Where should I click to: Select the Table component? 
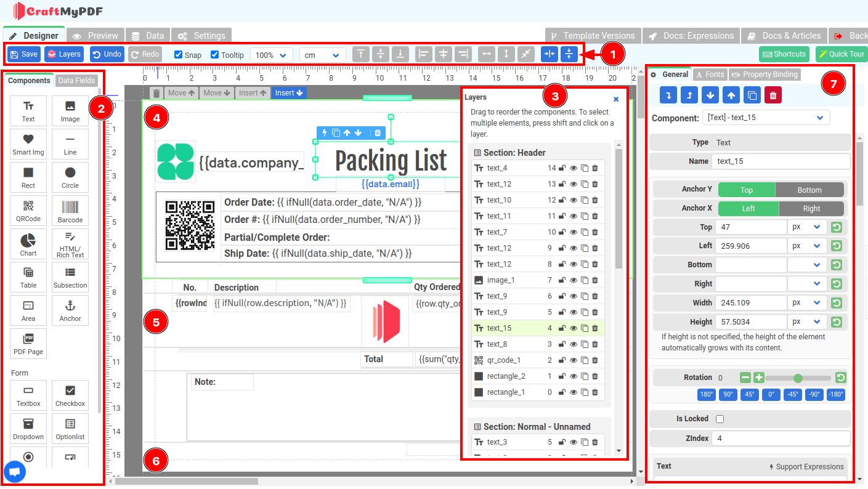[x=28, y=277]
